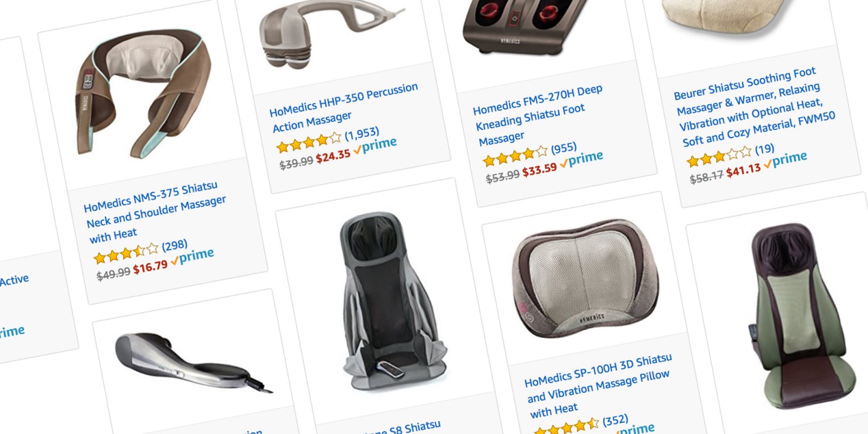Screen dimensions: 868x434
Task: Open the HoMedics SP-100H 3D Shiatsu Pillow link
Action: tap(597, 386)
